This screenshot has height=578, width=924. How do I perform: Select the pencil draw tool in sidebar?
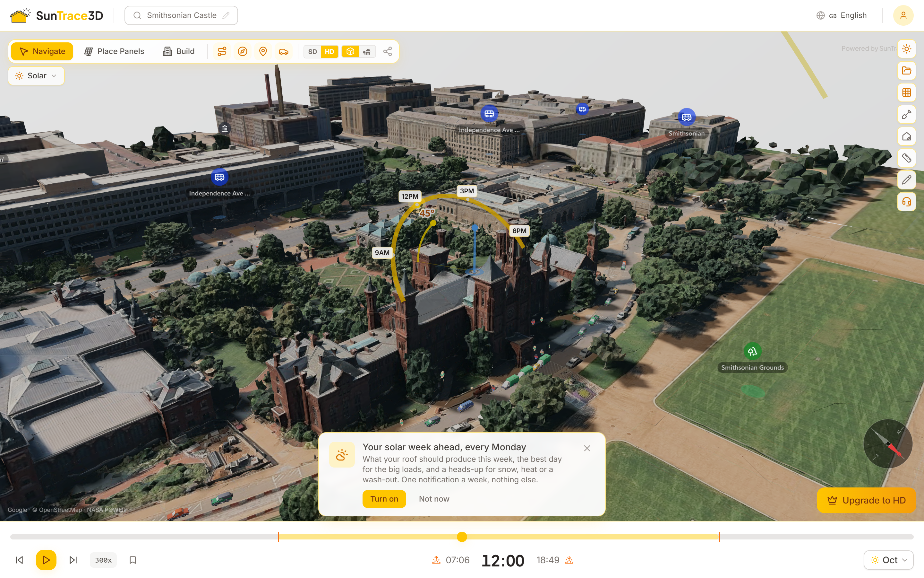pos(906,180)
